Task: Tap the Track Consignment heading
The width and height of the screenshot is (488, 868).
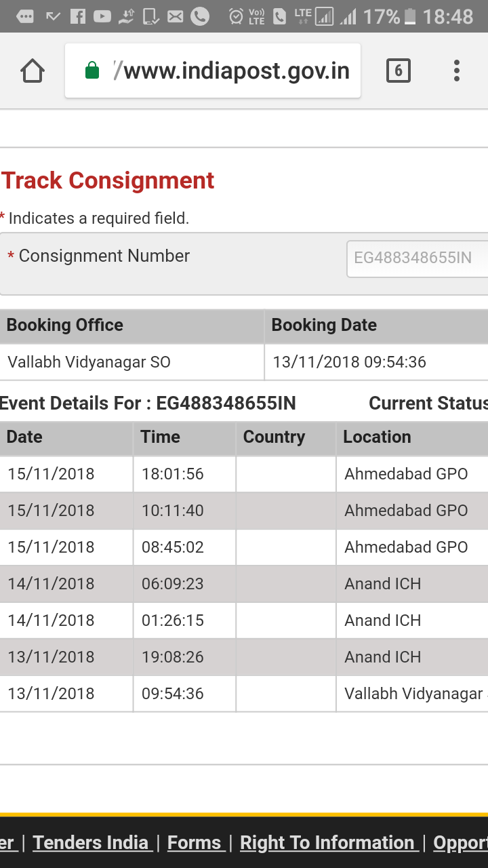Action: (x=108, y=180)
